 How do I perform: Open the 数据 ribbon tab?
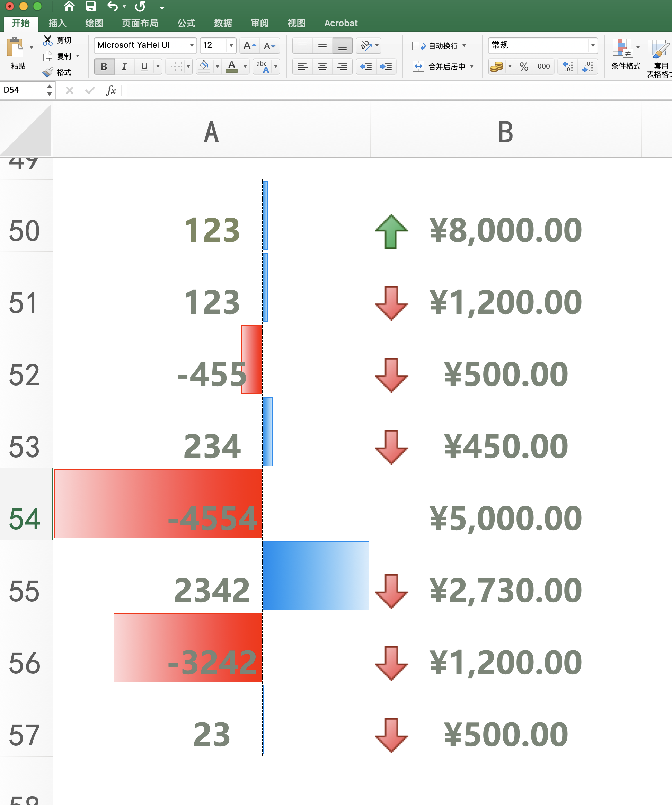point(223,23)
